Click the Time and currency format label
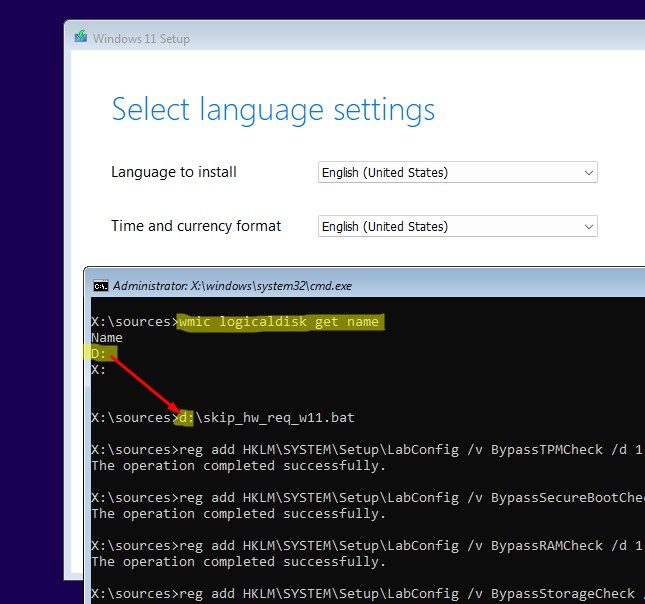The image size is (645, 604). click(x=196, y=226)
